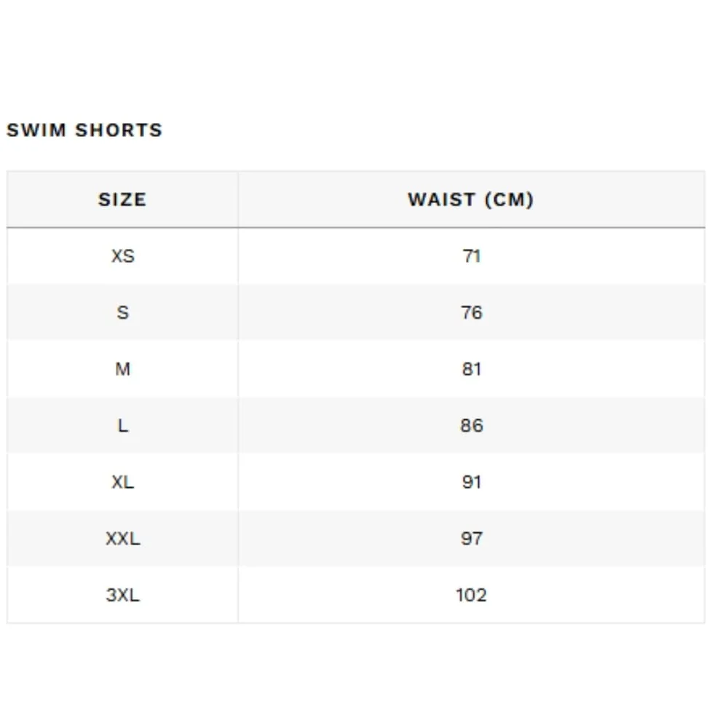Click the XS size cell

122,256
